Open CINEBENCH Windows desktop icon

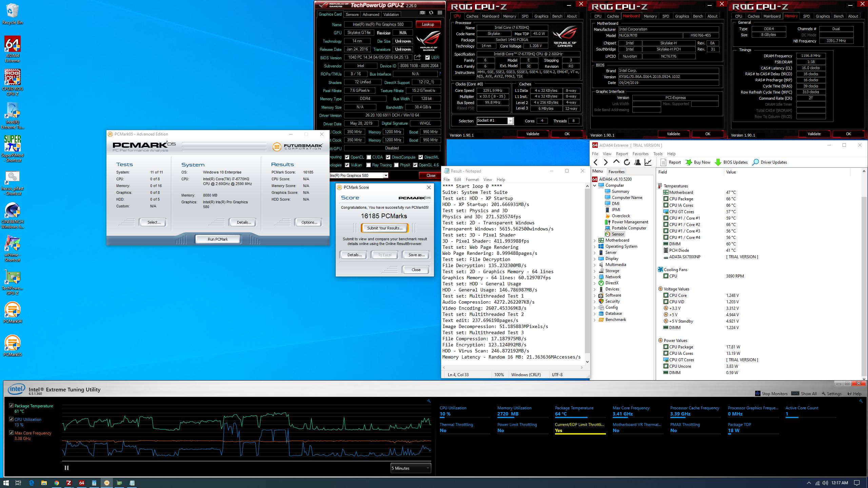(13, 215)
